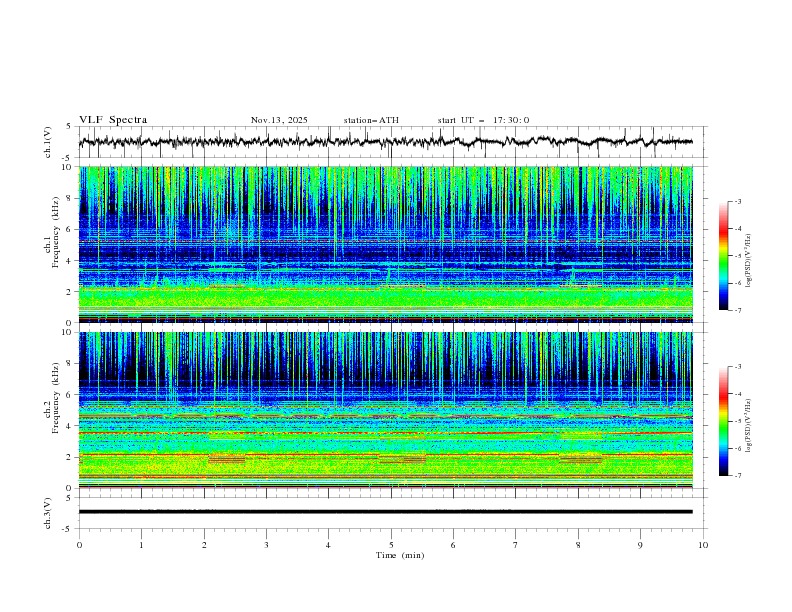
Task: Click the "ch.1(V)" axis label
Action: (x=48, y=142)
